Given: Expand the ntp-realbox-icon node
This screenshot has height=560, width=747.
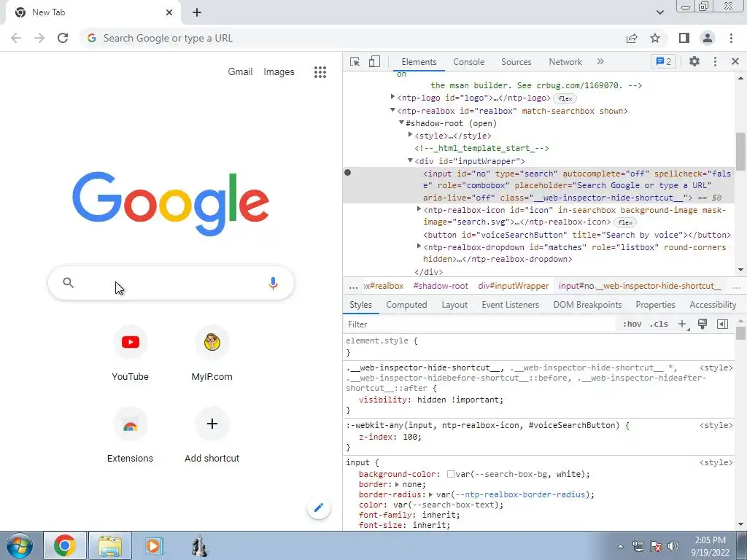Looking at the screenshot, I should pyautogui.click(x=419, y=209).
